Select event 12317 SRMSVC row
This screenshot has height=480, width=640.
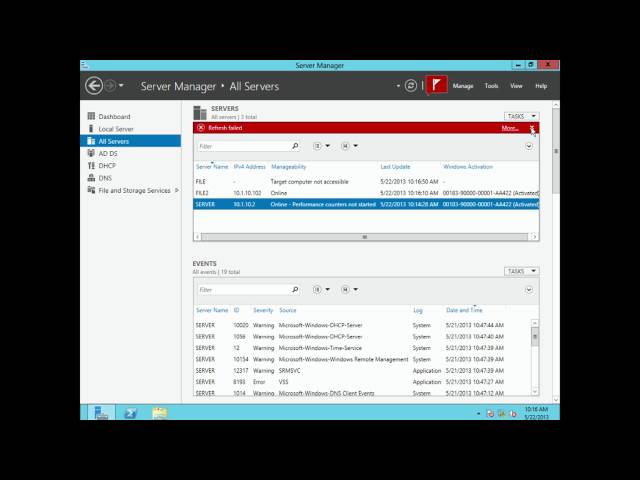[362, 371]
